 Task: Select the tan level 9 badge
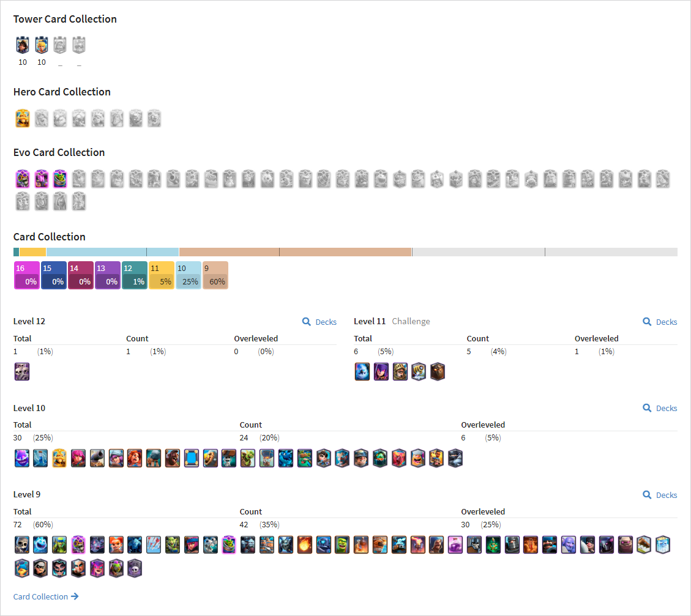click(215, 275)
